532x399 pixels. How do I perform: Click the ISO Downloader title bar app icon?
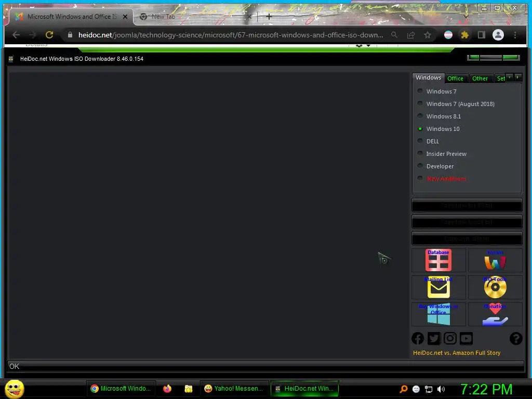(x=11, y=59)
